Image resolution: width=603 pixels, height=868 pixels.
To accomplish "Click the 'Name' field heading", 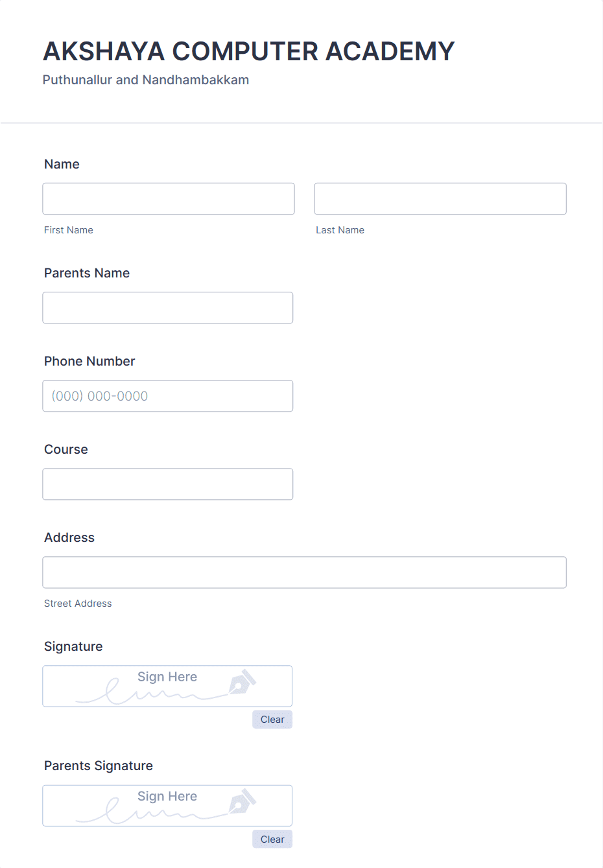I will (62, 164).
